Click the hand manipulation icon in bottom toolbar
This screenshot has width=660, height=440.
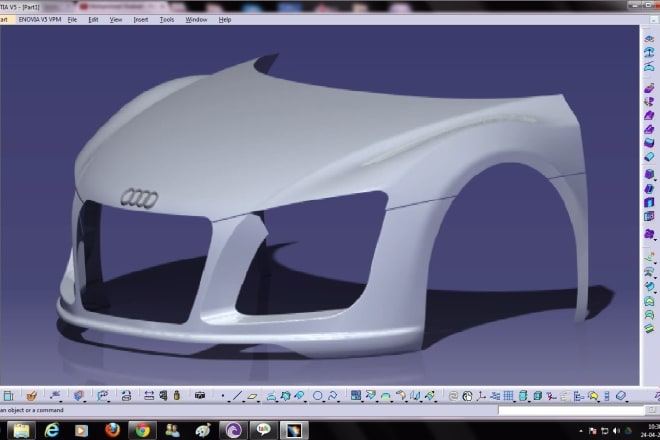click(x=467, y=396)
